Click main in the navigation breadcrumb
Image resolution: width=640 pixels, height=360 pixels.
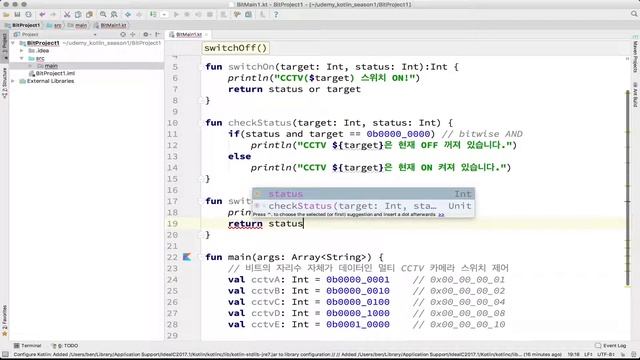coord(78,25)
